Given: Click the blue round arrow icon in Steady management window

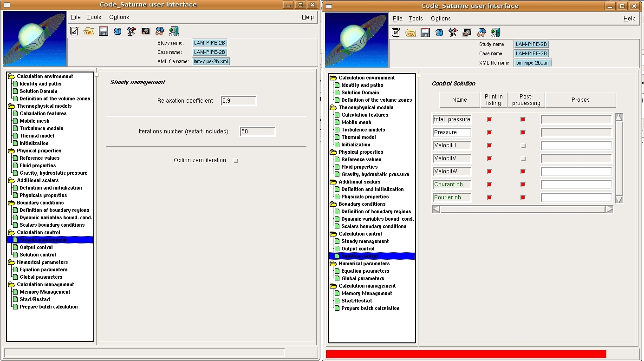Looking at the screenshot, I should click(x=117, y=31).
